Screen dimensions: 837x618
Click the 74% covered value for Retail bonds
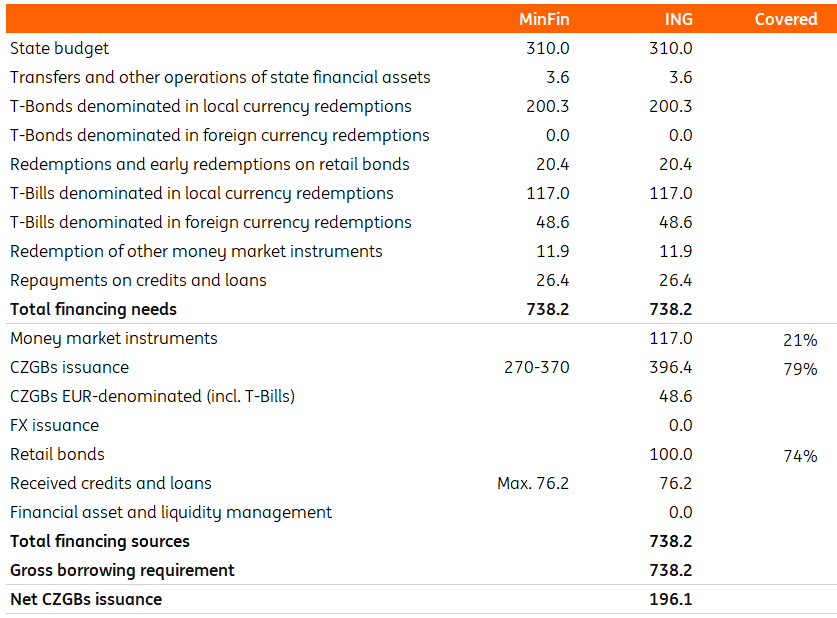[x=800, y=456]
